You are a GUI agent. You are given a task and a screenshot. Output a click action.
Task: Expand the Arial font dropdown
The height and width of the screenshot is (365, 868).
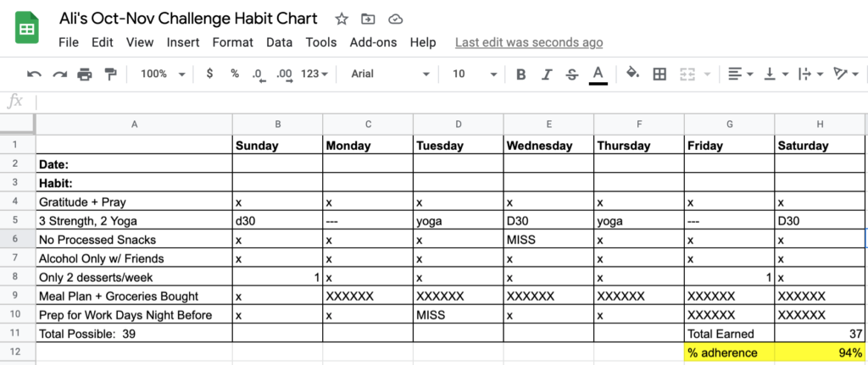(x=390, y=74)
